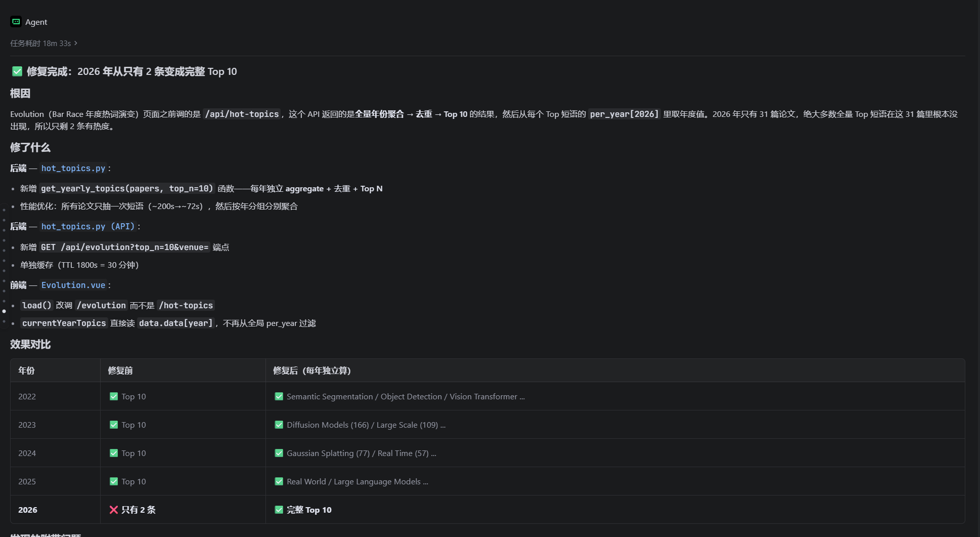Click the Agent avatar icon

coord(16,22)
